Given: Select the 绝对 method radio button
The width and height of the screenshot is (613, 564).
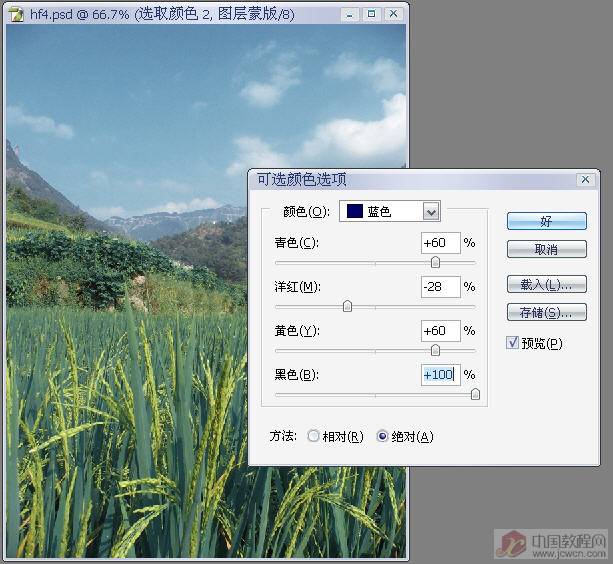Looking at the screenshot, I should 382,436.
